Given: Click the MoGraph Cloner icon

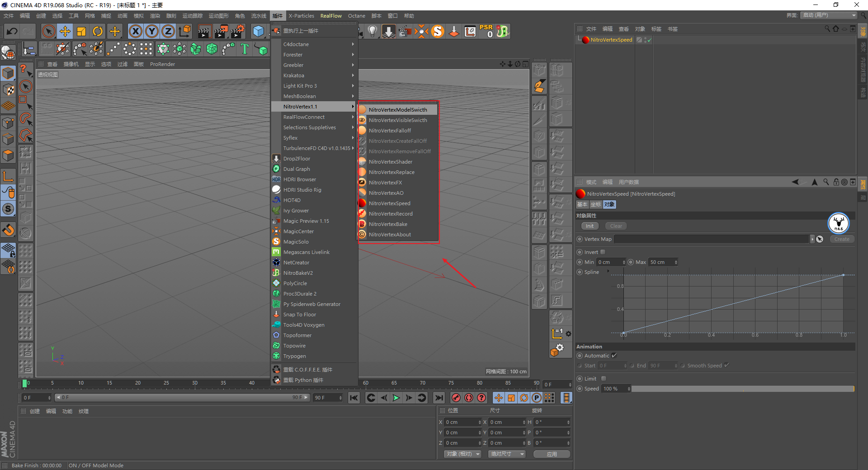Looking at the screenshot, I should click(163, 49).
